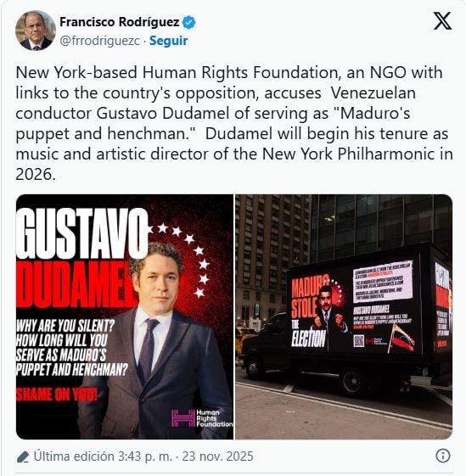The height and width of the screenshot is (476, 466).
Task: Click the info circle icon
Action: (443, 456)
